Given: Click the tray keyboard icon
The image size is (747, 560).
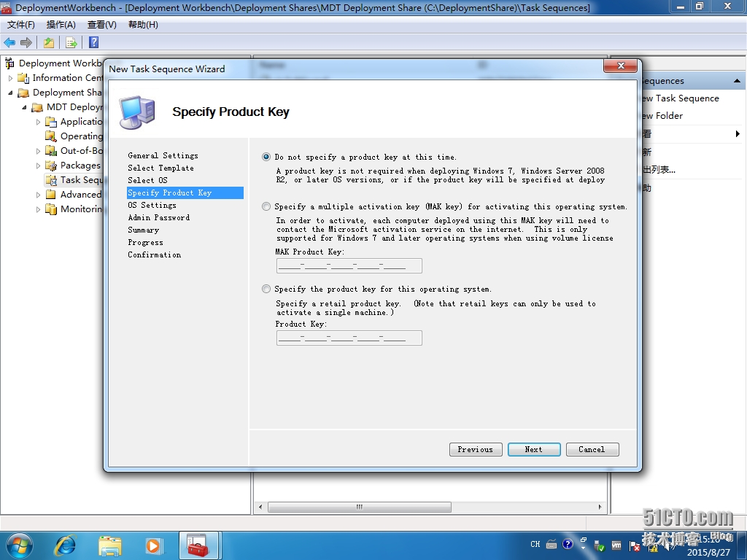Looking at the screenshot, I should pos(551,544).
